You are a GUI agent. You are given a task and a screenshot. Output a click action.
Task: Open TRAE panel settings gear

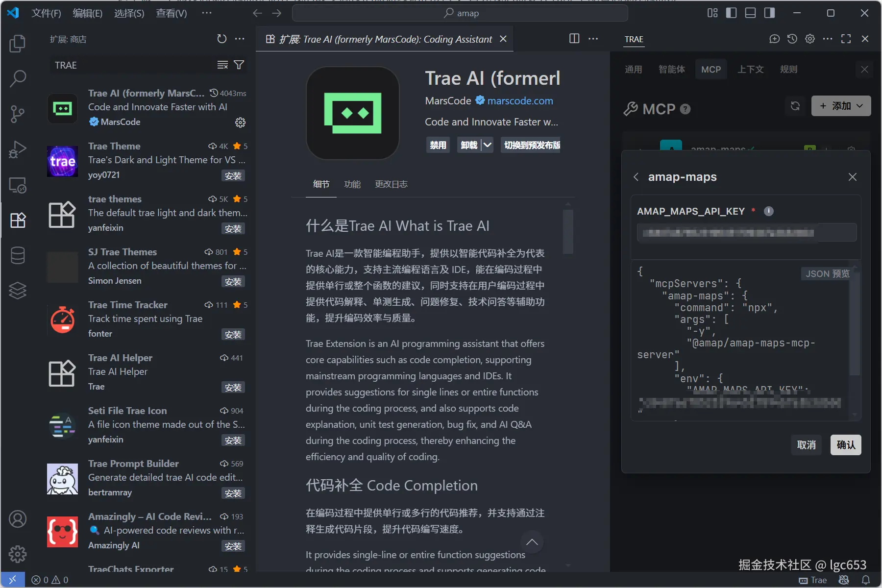[810, 39]
